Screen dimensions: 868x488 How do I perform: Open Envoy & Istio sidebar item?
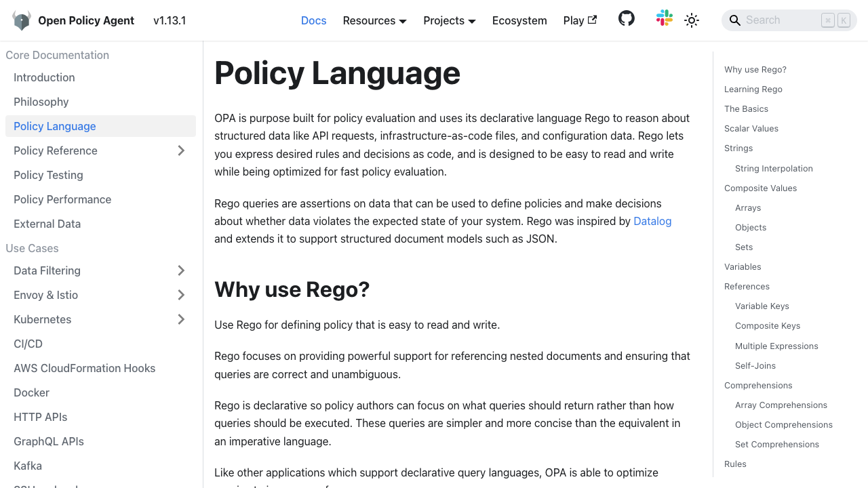45,295
